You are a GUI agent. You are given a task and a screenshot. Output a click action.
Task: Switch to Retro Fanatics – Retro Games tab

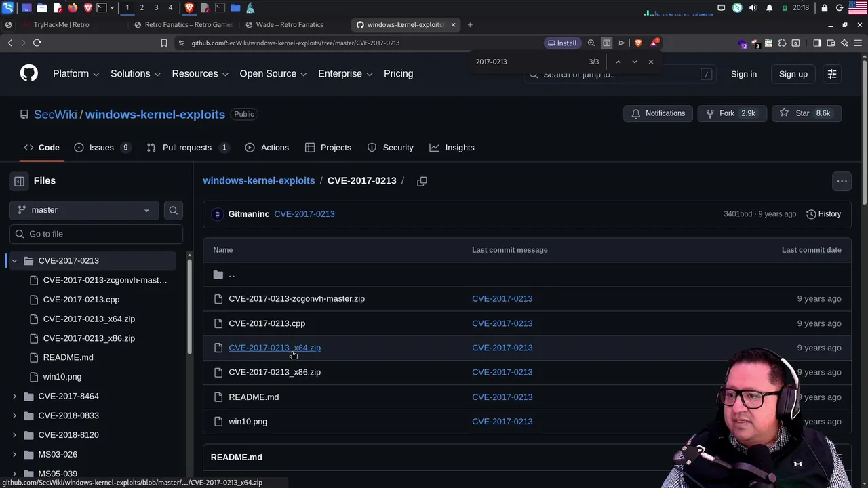click(183, 24)
